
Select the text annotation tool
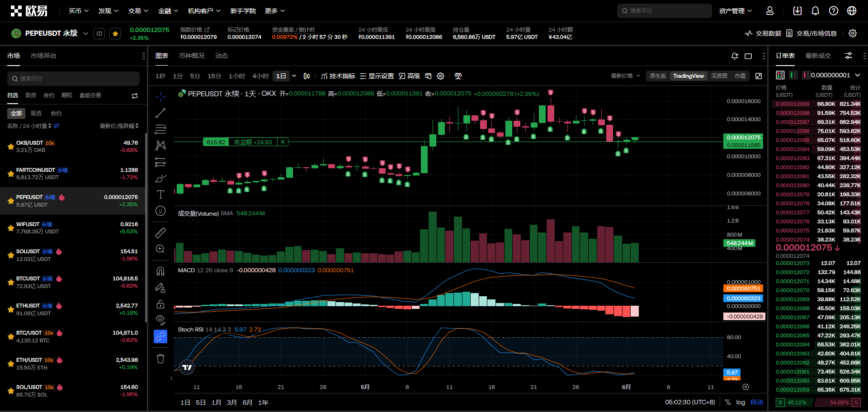[160, 194]
